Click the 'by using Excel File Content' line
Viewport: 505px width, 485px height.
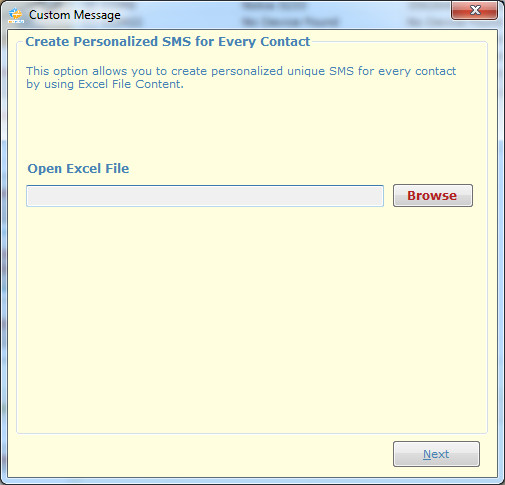[x=105, y=84]
